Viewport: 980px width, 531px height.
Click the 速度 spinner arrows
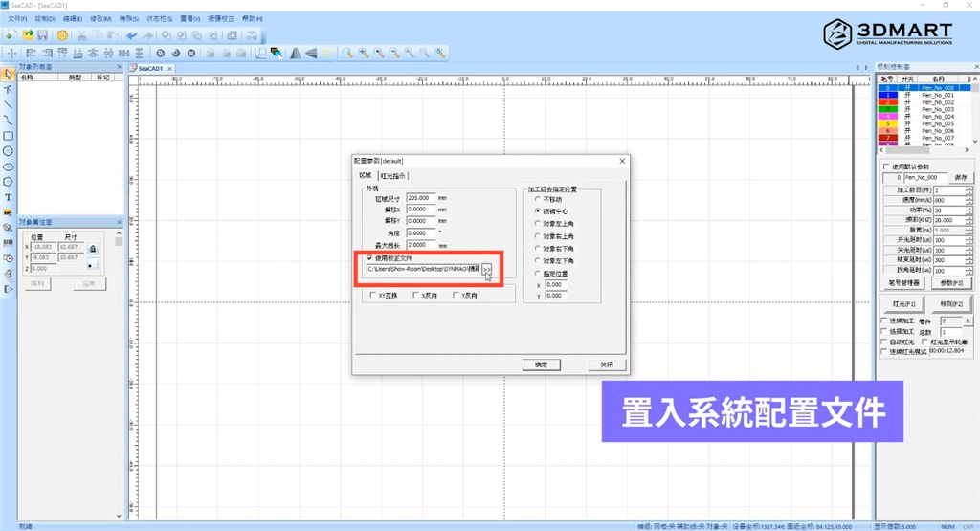(x=969, y=200)
